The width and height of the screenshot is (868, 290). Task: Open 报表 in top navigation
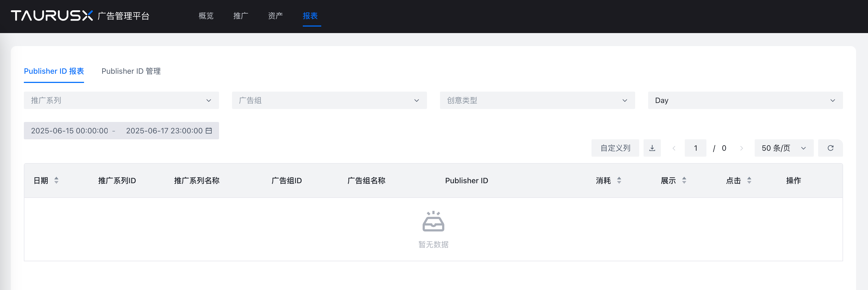[x=310, y=16]
